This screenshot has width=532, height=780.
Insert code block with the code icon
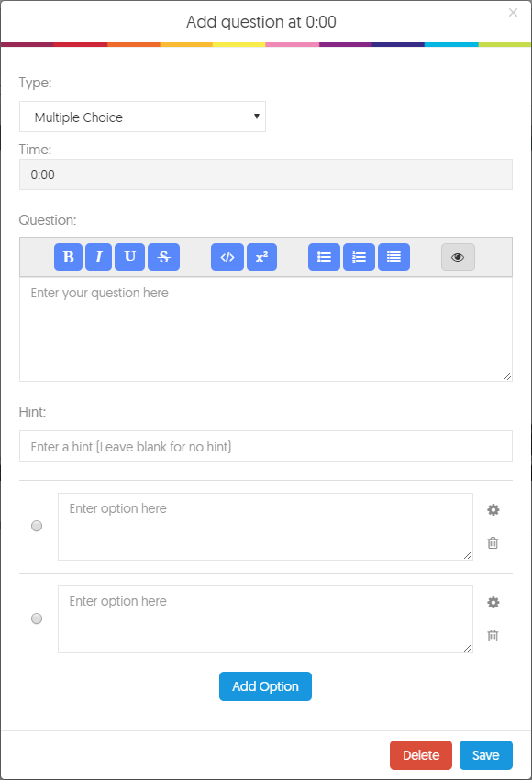click(227, 257)
